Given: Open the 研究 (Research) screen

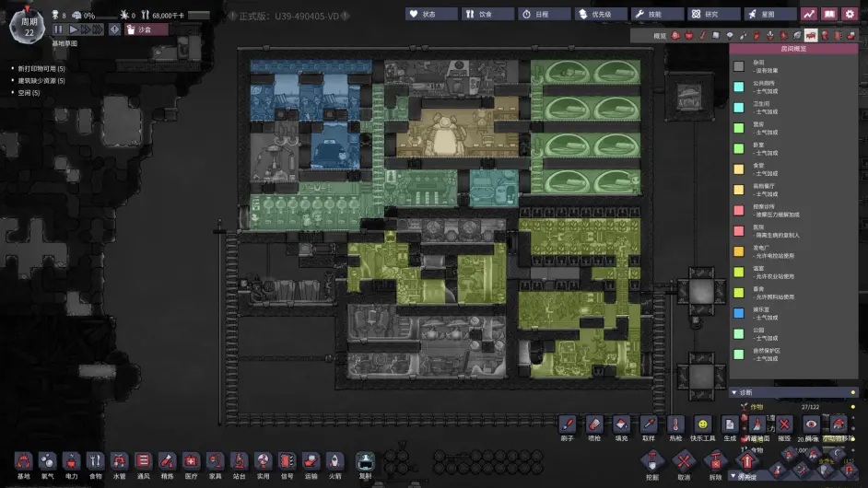Looking at the screenshot, I should [713, 14].
